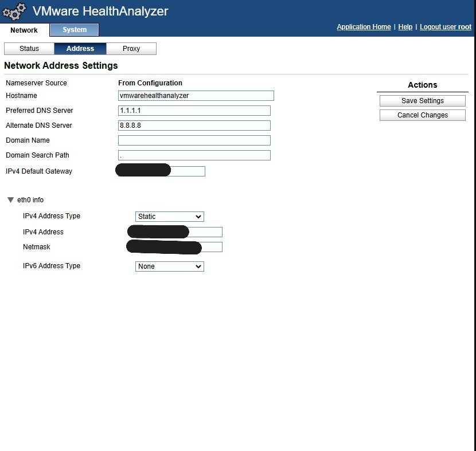The image size is (476, 451).
Task: Click the Preferred DNS Server field
Action: 194,111
